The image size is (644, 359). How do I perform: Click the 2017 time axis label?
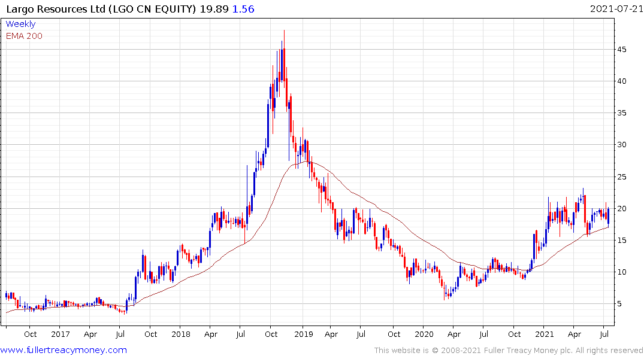(x=61, y=334)
